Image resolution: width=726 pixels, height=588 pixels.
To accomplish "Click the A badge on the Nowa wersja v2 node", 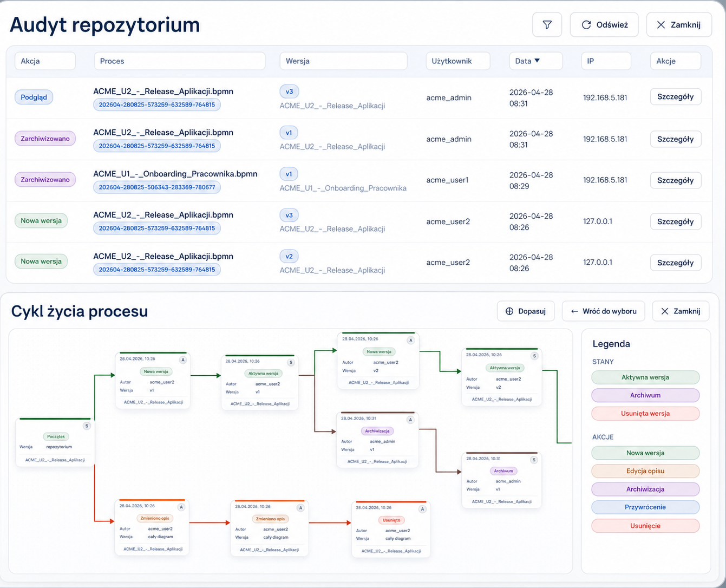I will click(411, 340).
